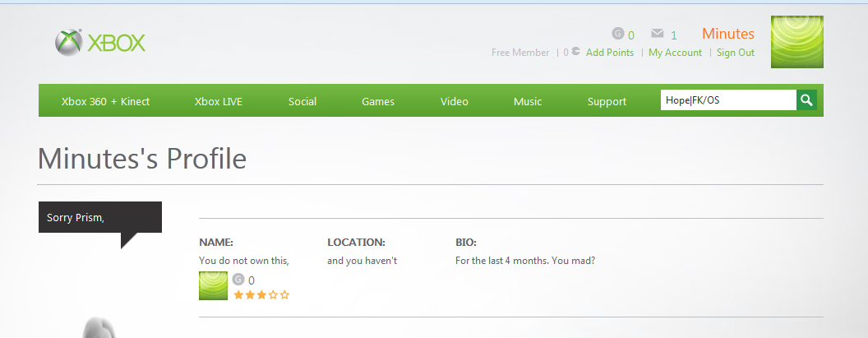Open the Support menu

607,101
